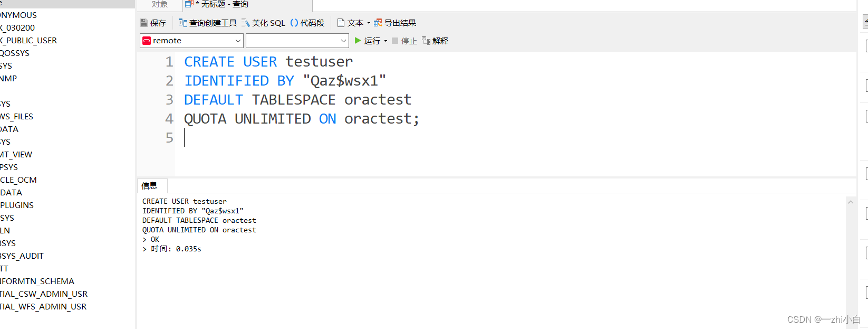868x329 pixels.
Task: Click the 文本 (Text) view icon
Action: click(x=352, y=23)
